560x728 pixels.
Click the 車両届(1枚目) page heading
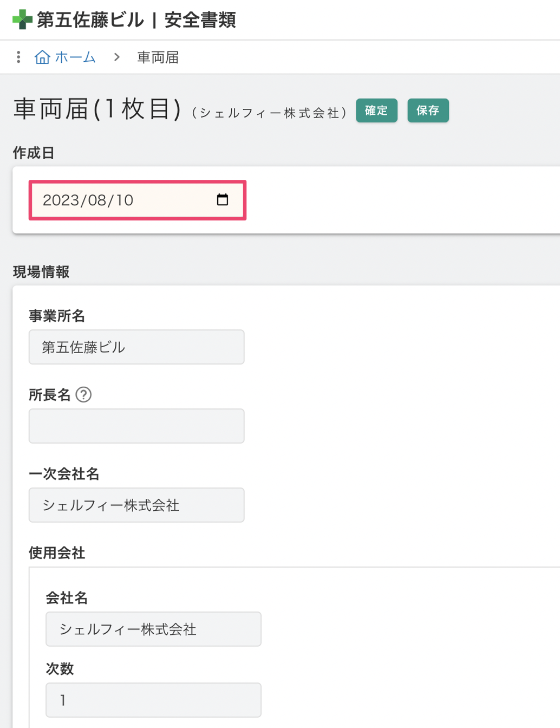[97, 108]
